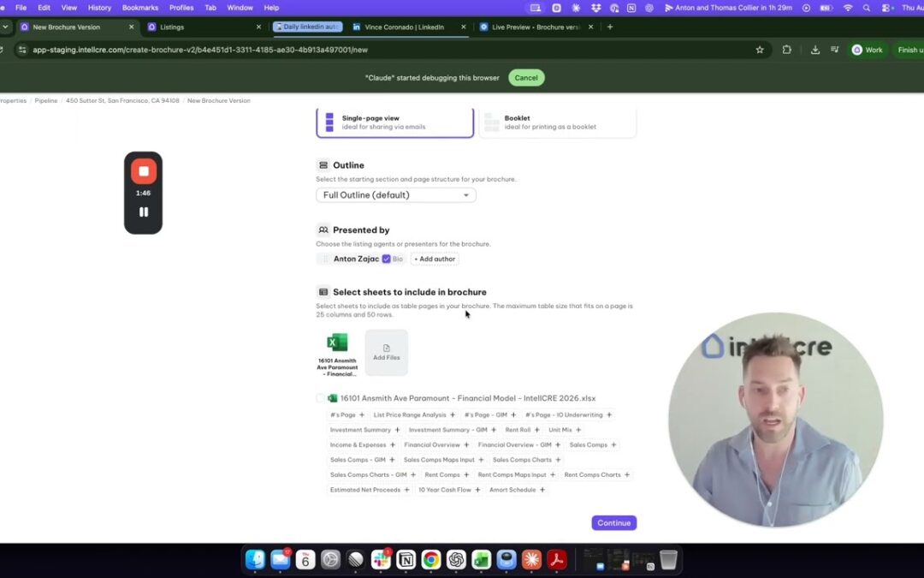Open the Profiles menu
The width and height of the screenshot is (924, 578).
(181, 8)
